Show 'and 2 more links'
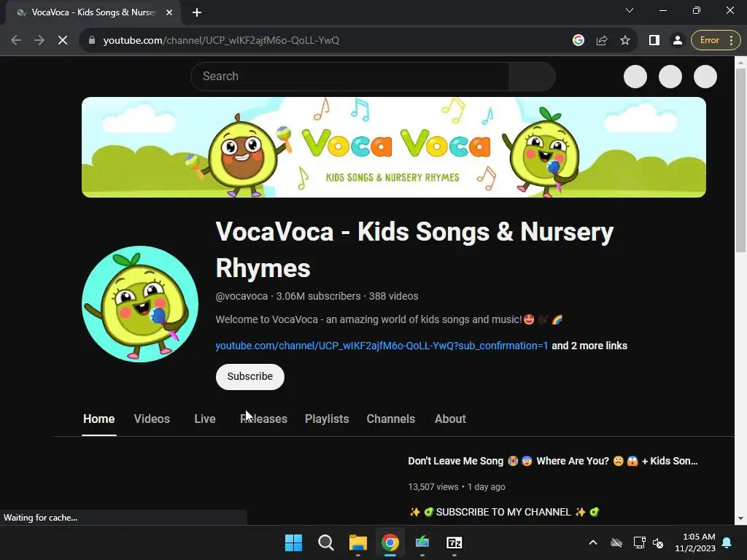 tap(589, 346)
